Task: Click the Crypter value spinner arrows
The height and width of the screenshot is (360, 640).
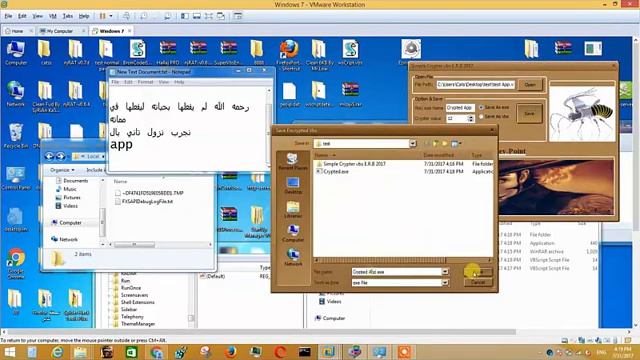Action: [471, 118]
